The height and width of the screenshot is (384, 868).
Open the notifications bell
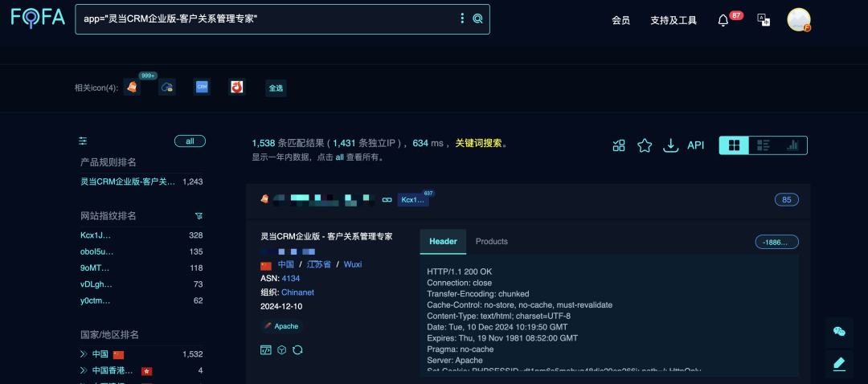pos(723,20)
